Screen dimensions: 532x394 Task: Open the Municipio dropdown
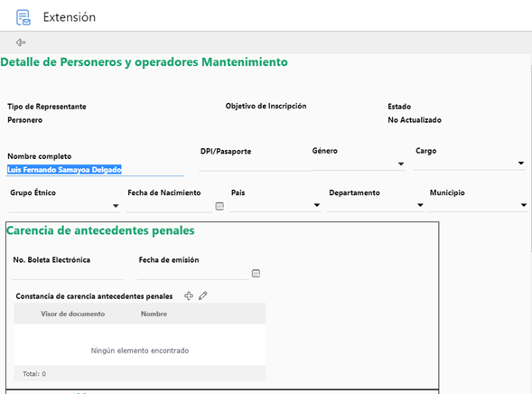pos(524,205)
